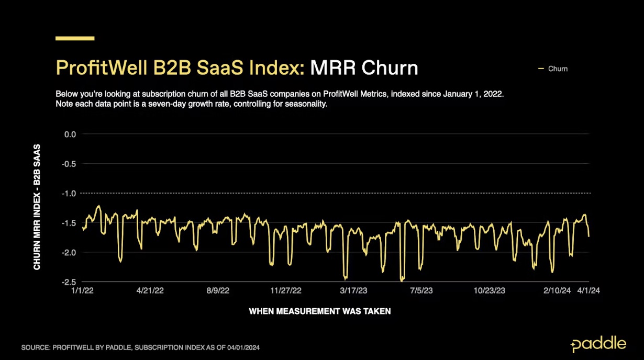The width and height of the screenshot is (644, 360).
Task: Click 'WHEN MEASUREMENT WAS TAKEN' axis title
Action: (320, 311)
